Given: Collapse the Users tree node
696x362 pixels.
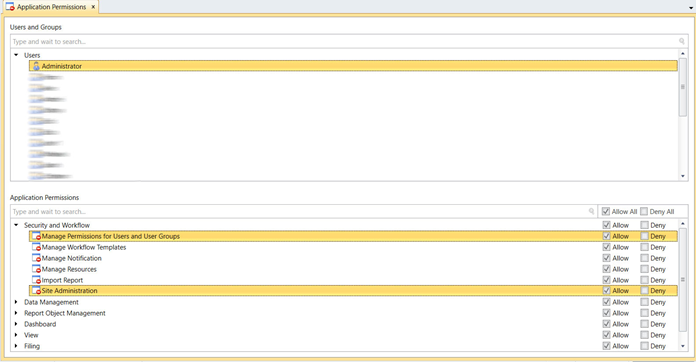Looking at the screenshot, I should coord(16,55).
